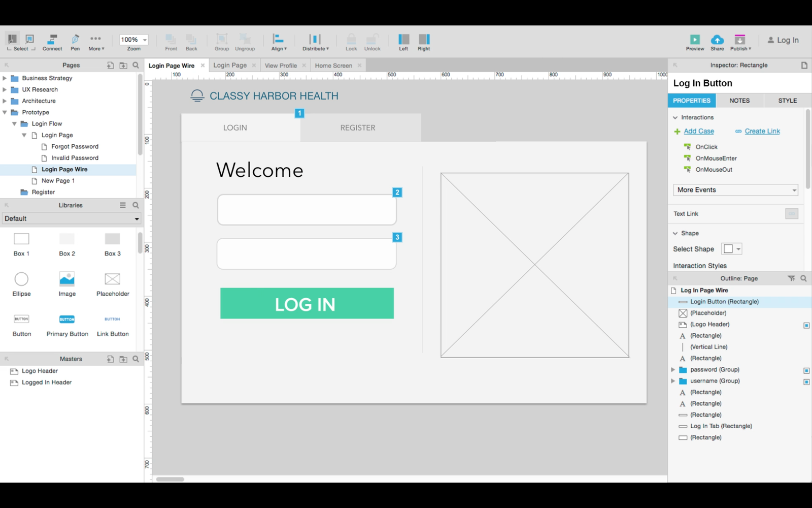Toggle Text Link button in inspector
The width and height of the screenshot is (812, 508).
[x=791, y=214]
